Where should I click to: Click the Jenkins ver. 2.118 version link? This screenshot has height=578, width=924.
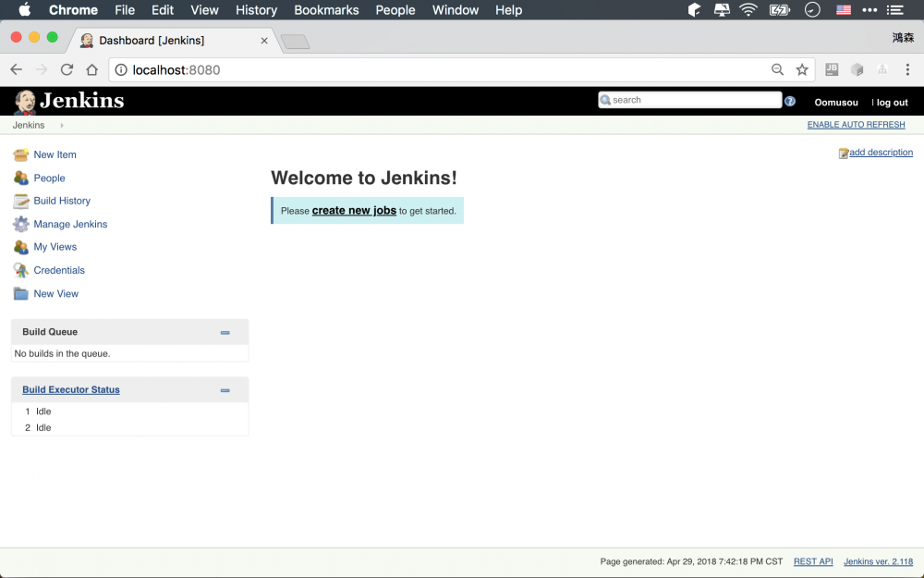878,561
